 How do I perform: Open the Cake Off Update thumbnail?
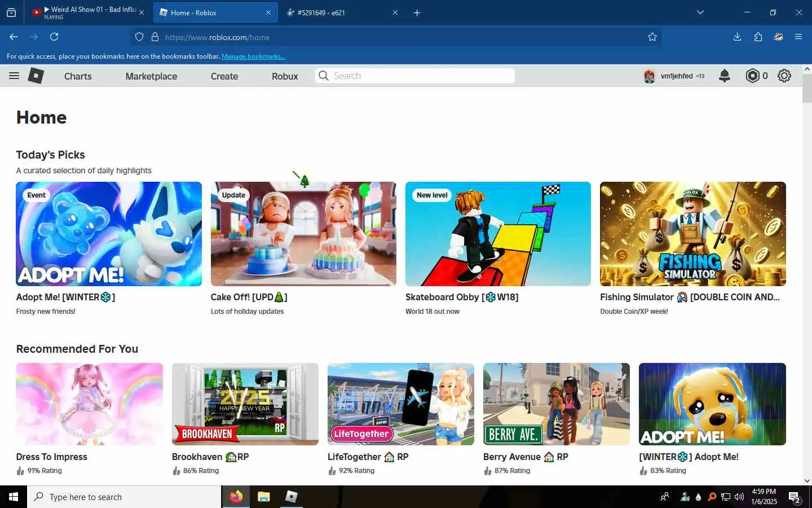(303, 234)
